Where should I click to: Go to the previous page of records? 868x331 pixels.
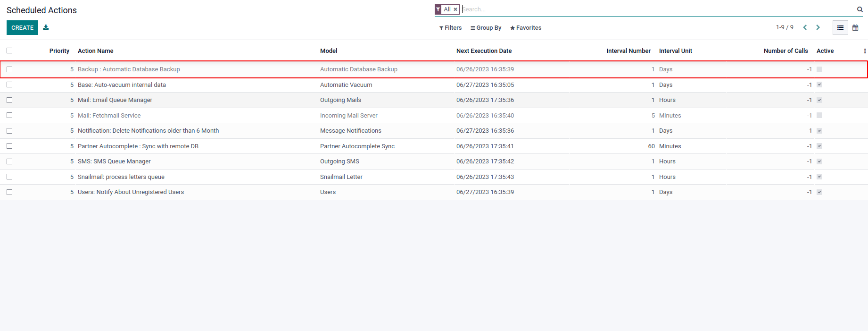click(x=805, y=27)
